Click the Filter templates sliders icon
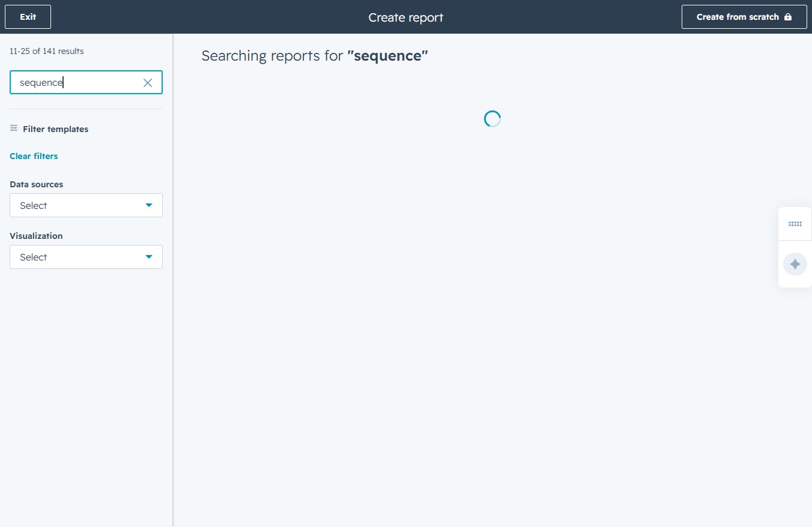 (x=14, y=128)
